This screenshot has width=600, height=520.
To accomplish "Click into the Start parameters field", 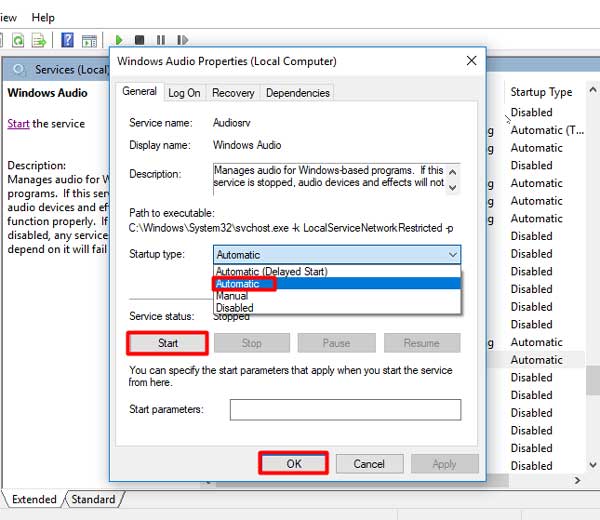I will click(345, 410).
